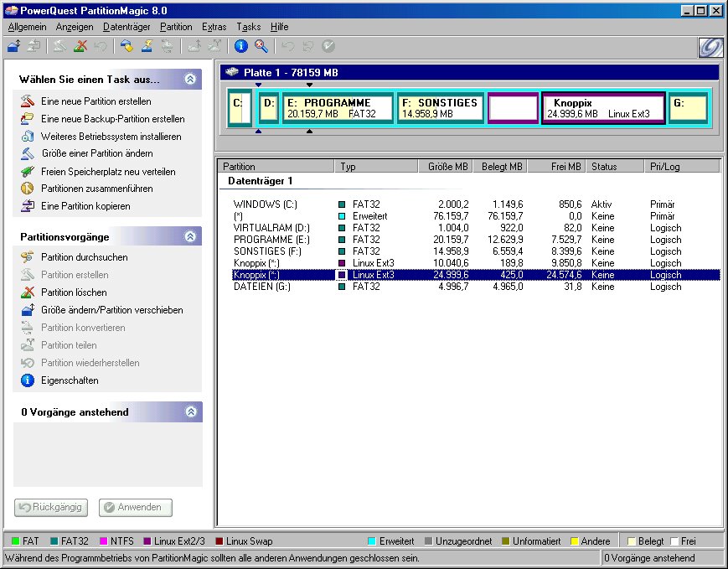Click the icon beside 'Partition löschen'
Image resolution: width=728 pixels, height=569 pixels.
(x=28, y=292)
